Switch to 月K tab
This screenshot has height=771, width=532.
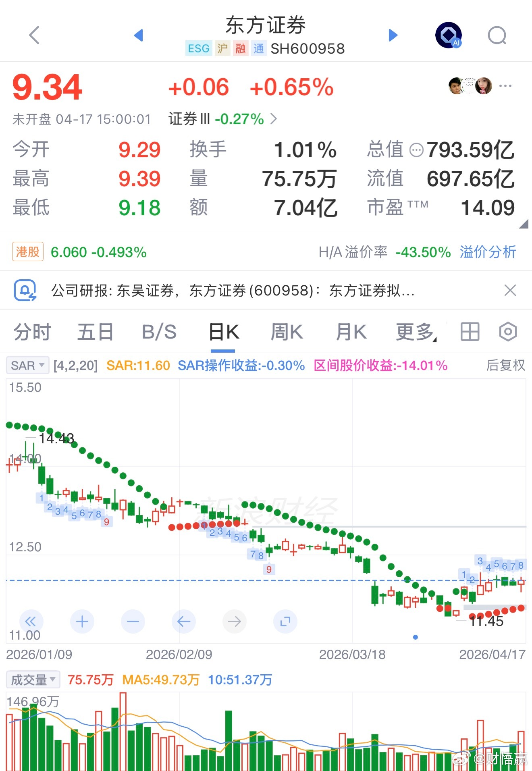click(x=351, y=332)
